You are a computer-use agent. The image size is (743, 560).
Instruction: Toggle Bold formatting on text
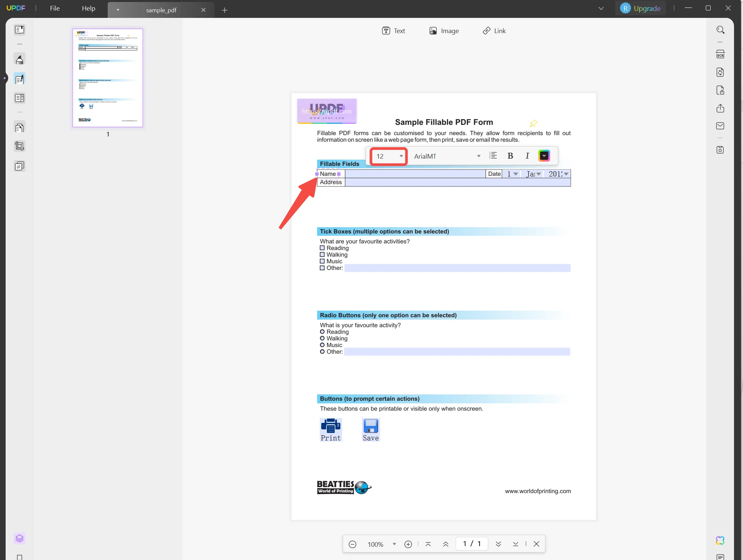click(510, 156)
